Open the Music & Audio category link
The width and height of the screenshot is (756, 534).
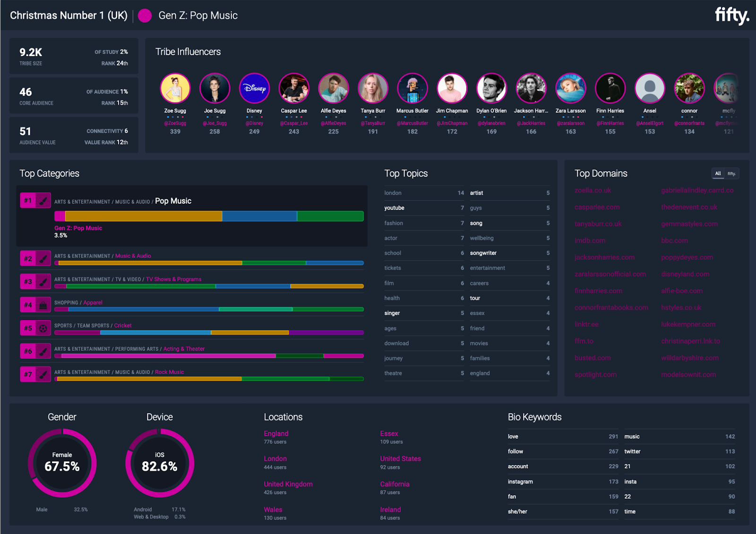pyautogui.click(x=133, y=256)
